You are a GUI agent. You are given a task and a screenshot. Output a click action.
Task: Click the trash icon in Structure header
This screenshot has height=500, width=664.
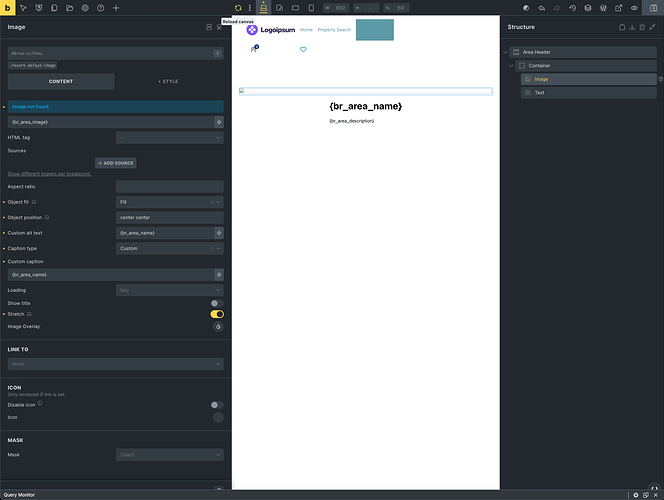pos(642,27)
